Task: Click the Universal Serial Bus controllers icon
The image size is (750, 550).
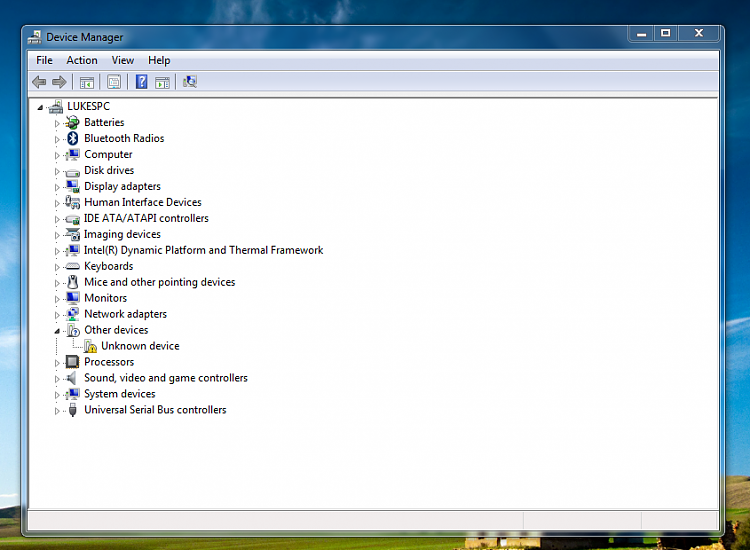Action: click(x=73, y=410)
